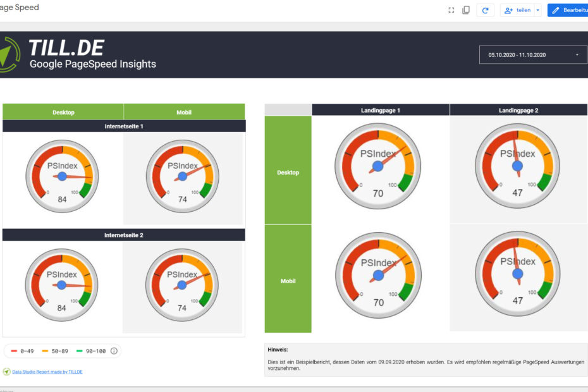The image size is (588, 392).
Task: Click the red 0-49 legend swatch
Action: [x=14, y=351]
